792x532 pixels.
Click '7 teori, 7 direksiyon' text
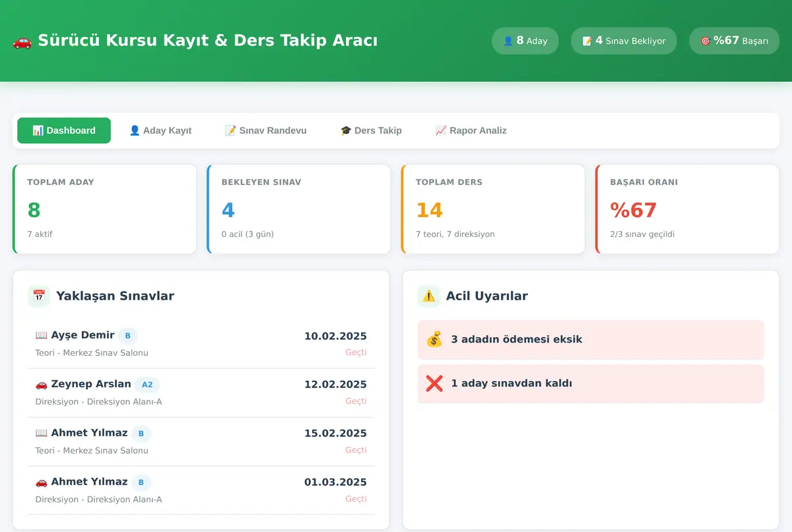(x=455, y=234)
